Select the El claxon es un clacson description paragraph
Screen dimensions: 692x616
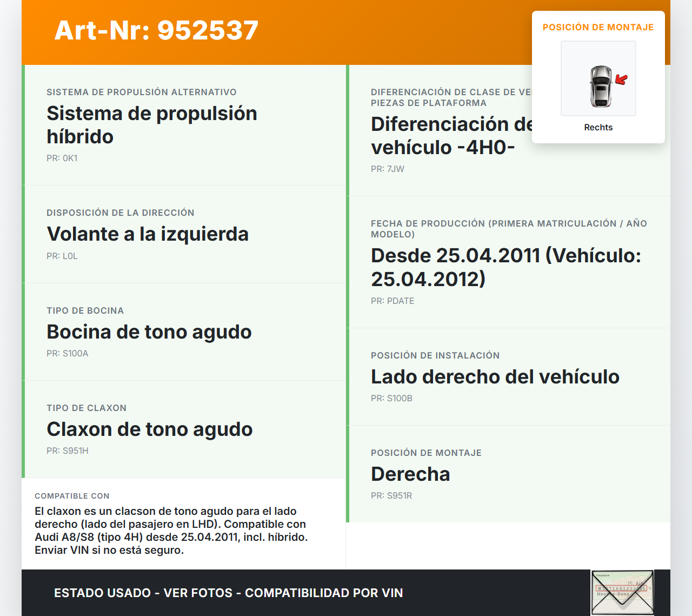[171, 531]
